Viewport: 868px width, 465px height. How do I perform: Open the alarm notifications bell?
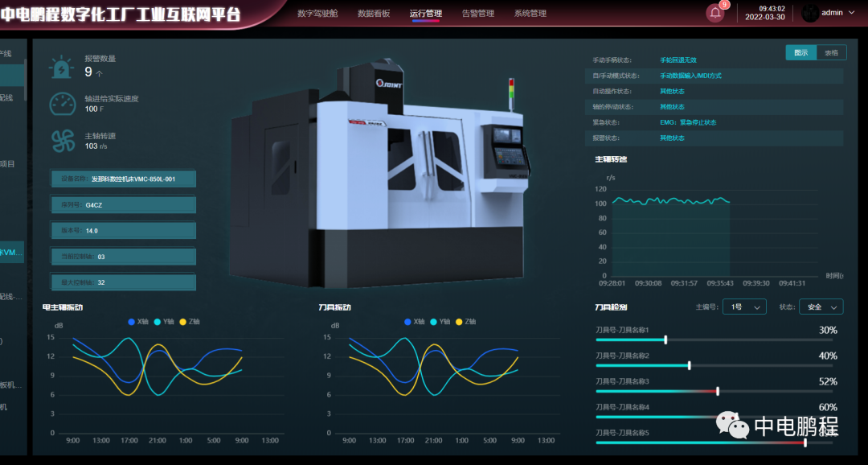coord(714,13)
